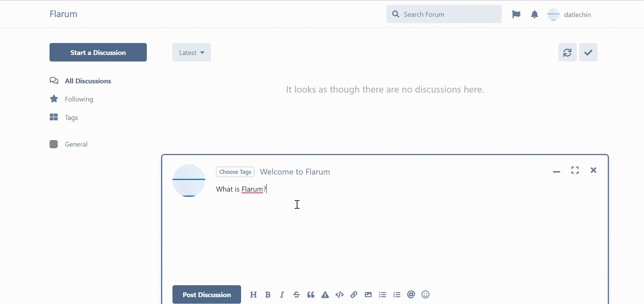The height and width of the screenshot is (304, 644).
Task: Apply italic formatting in composer
Action: click(282, 294)
